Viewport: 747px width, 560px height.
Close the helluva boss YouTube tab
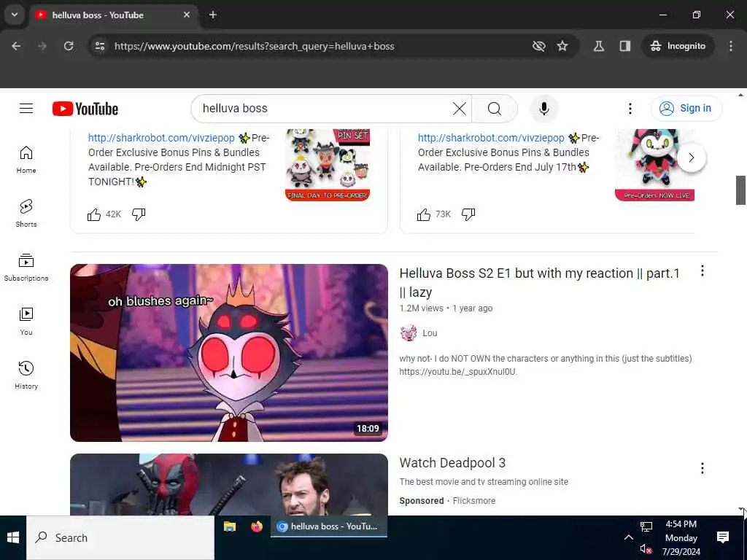point(187,15)
